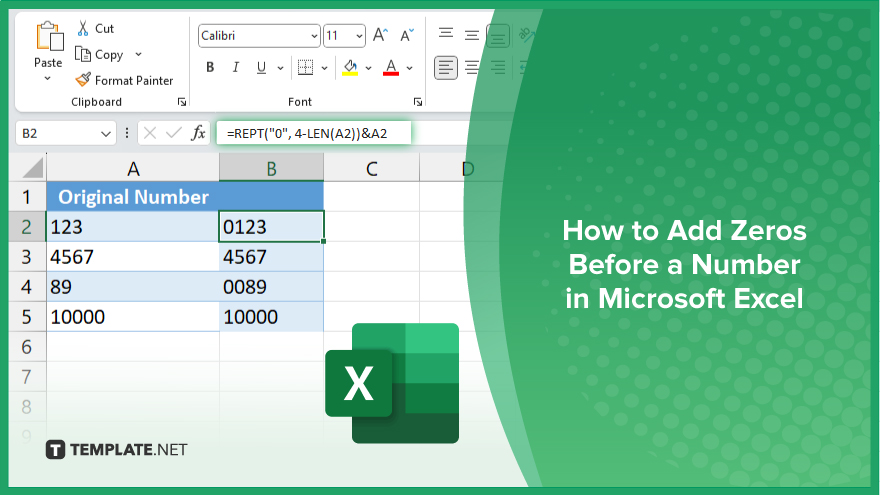Apply red font color A
Screen dimensions: 880x495
pos(391,67)
